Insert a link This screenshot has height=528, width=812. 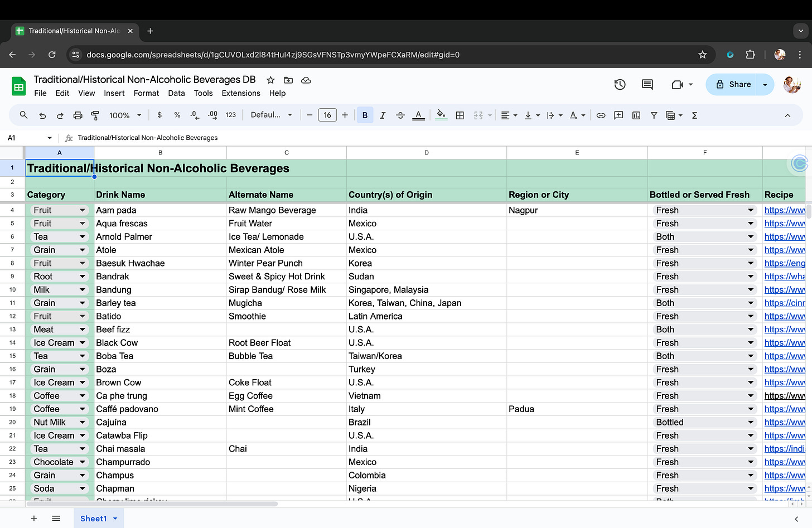[x=601, y=115]
